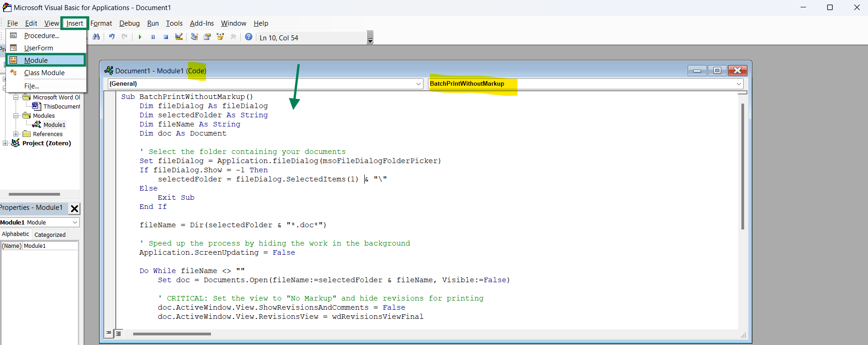Open the BatchPrintWithoutMarkup procedure dropdown
This screenshot has height=345, width=868.
739,84
